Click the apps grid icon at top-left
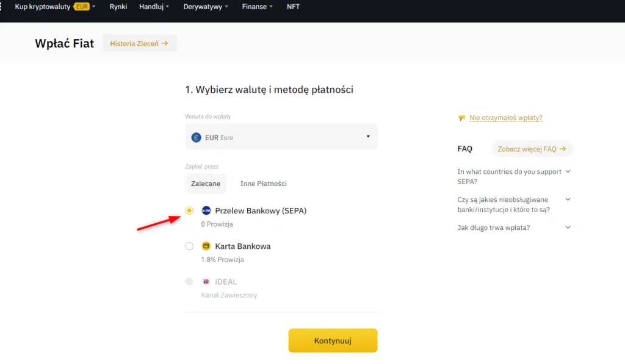 [2, 7]
